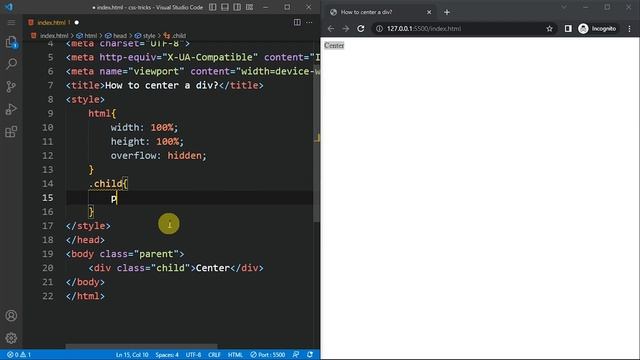Open the Source Control view

pyautogui.click(x=11, y=86)
